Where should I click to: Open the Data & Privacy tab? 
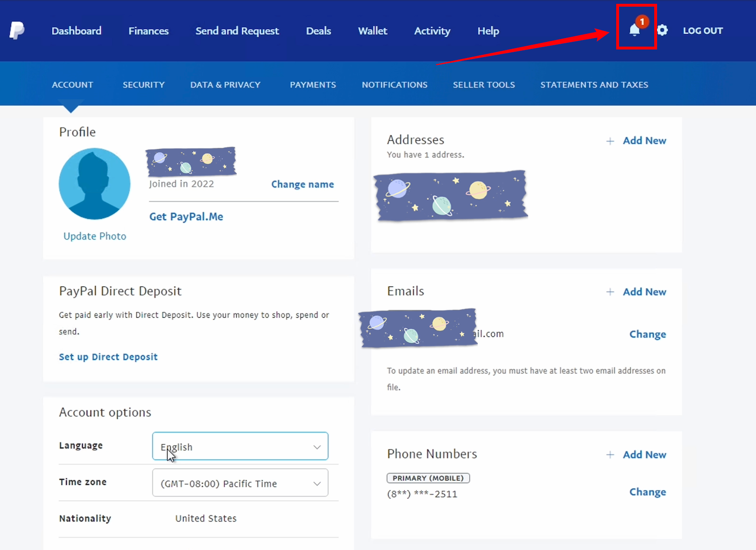[x=225, y=85]
